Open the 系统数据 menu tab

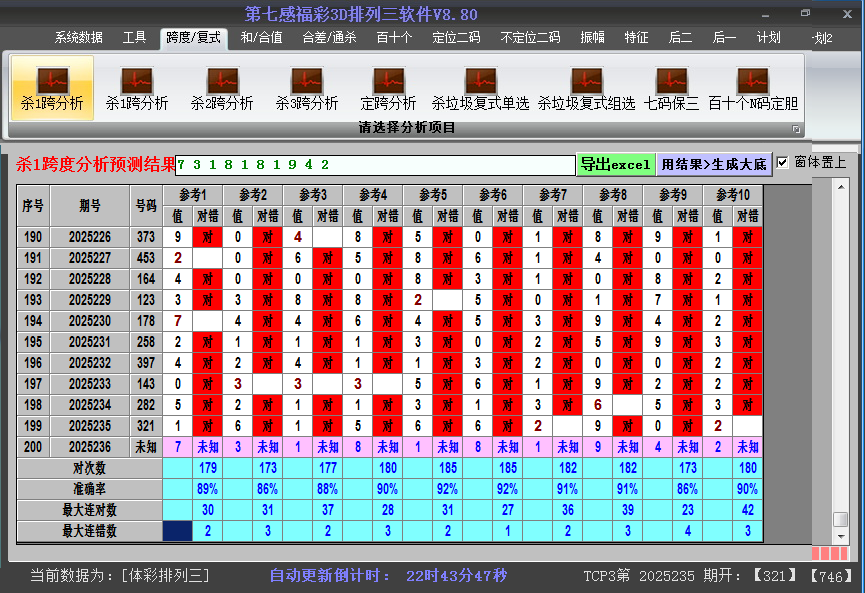[x=78, y=38]
